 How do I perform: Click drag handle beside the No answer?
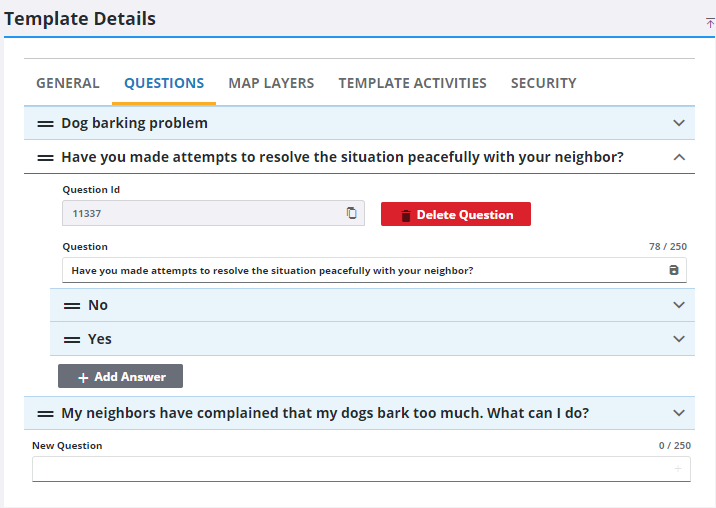pos(72,305)
